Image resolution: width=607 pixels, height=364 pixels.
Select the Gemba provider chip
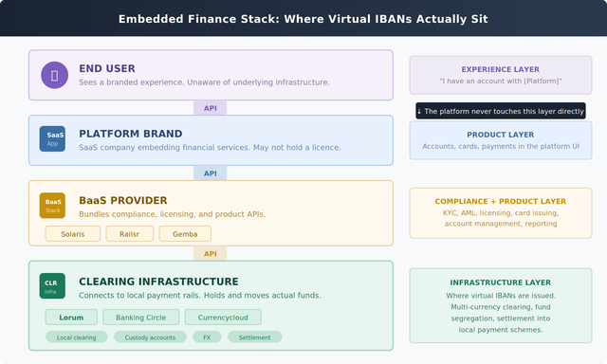[185, 233]
